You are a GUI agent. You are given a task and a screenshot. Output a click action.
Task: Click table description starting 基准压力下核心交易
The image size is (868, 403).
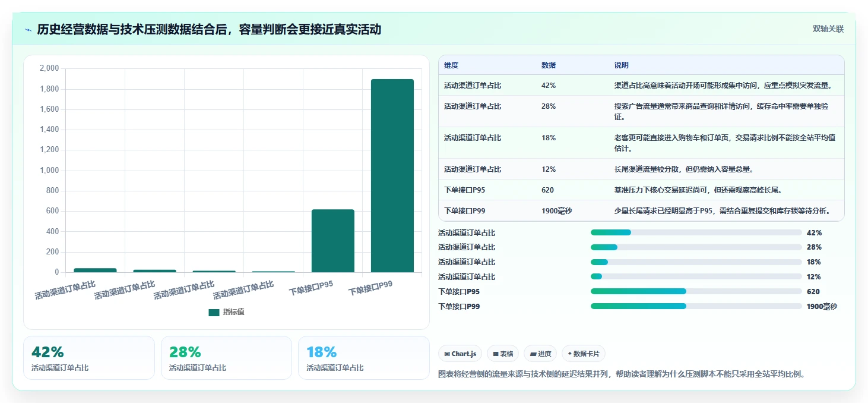[x=698, y=190]
